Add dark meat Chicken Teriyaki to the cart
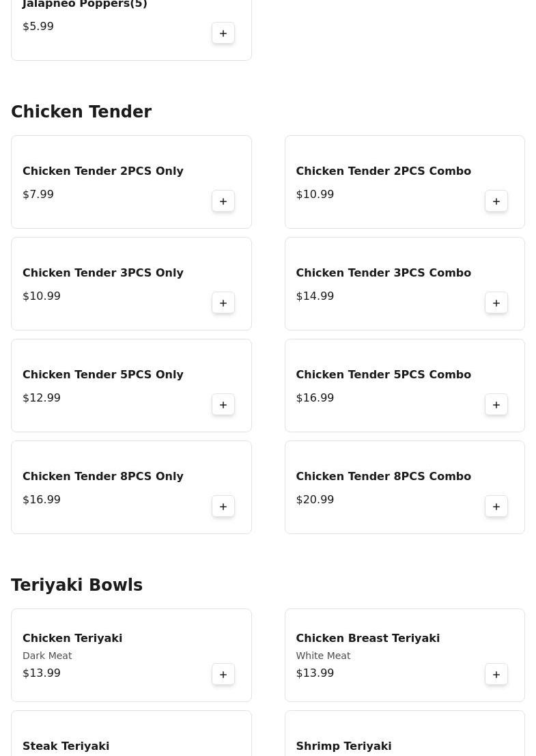Viewport: 536px width, 756px height. tap(223, 675)
